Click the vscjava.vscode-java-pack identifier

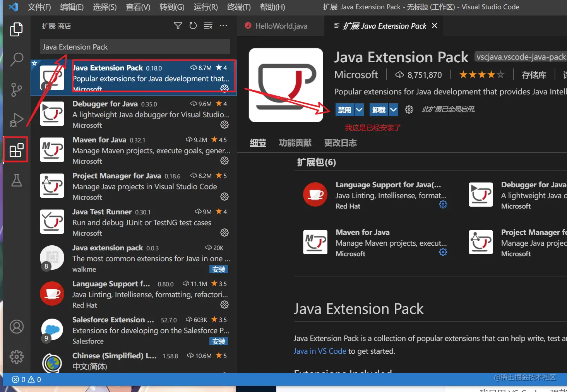click(x=521, y=57)
